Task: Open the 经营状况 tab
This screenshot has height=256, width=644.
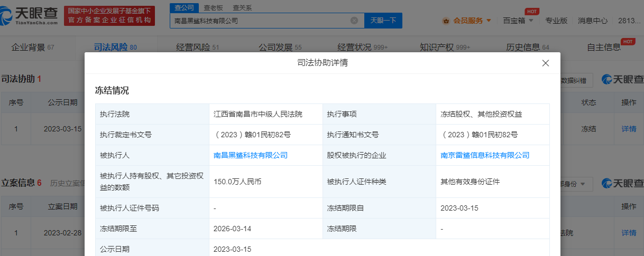Action: (363, 48)
